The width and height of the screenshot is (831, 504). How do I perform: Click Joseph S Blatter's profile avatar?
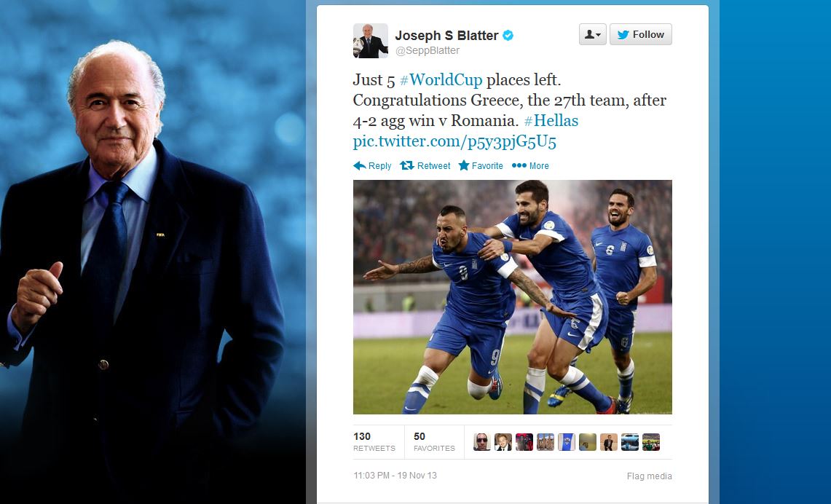click(371, 41)
